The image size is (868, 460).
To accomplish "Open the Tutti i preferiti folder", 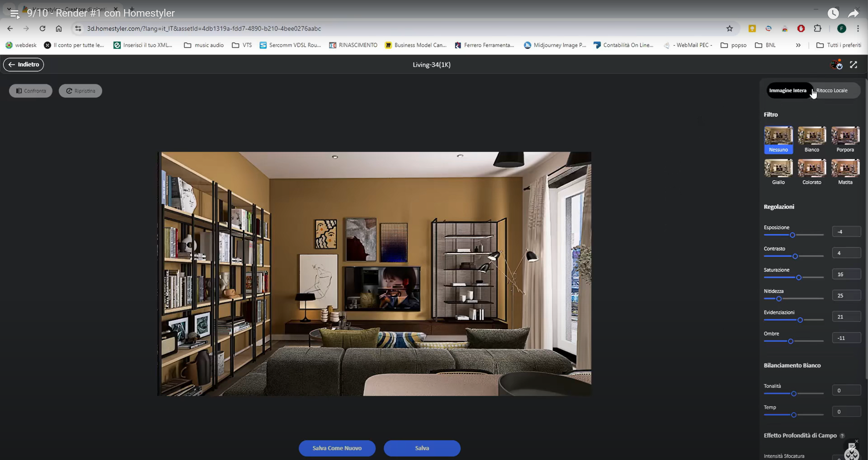I will [x=839, y=45].
